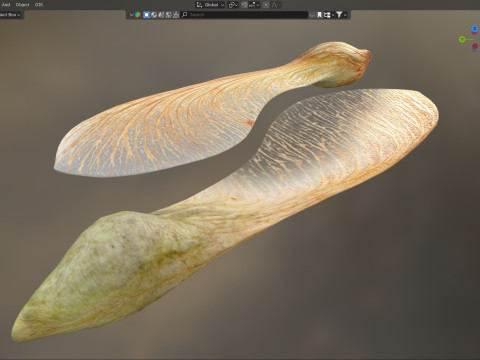Viewport: 480px width, 360px height.
Task: Click the world globe filter icon
Action: pos(154,15)
